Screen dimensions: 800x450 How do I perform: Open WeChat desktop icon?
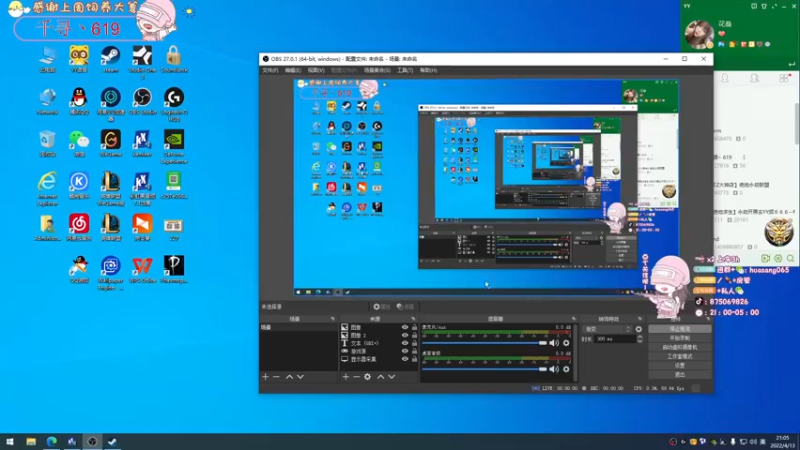(x=79, y=143)
